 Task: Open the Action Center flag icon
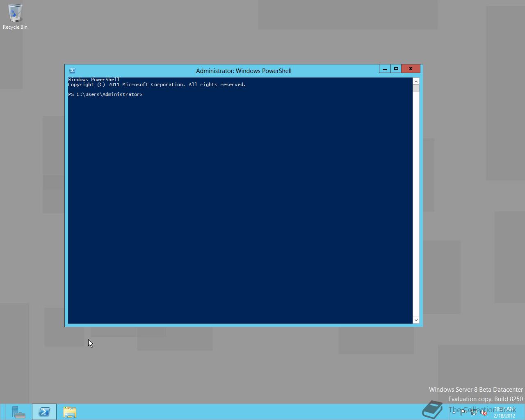point(463,412)
